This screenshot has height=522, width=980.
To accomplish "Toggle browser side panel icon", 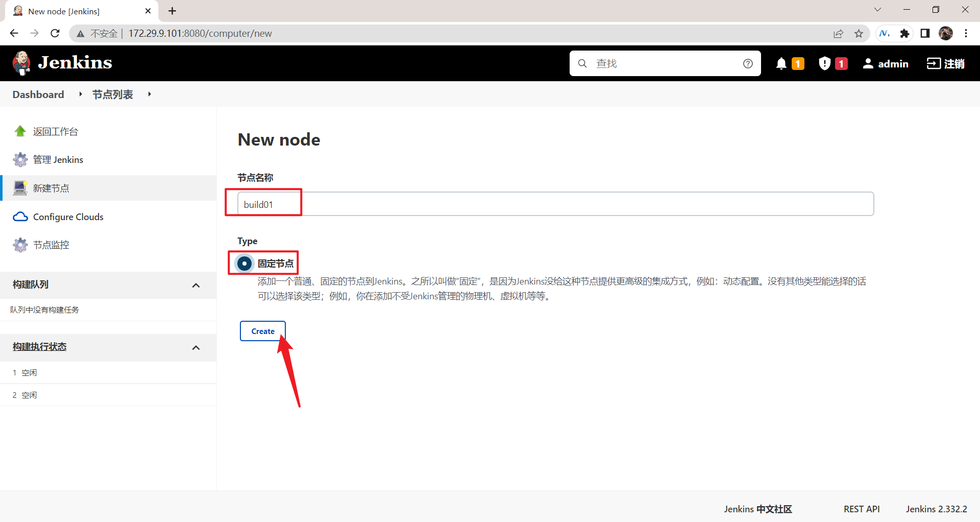I will point(925,33).
